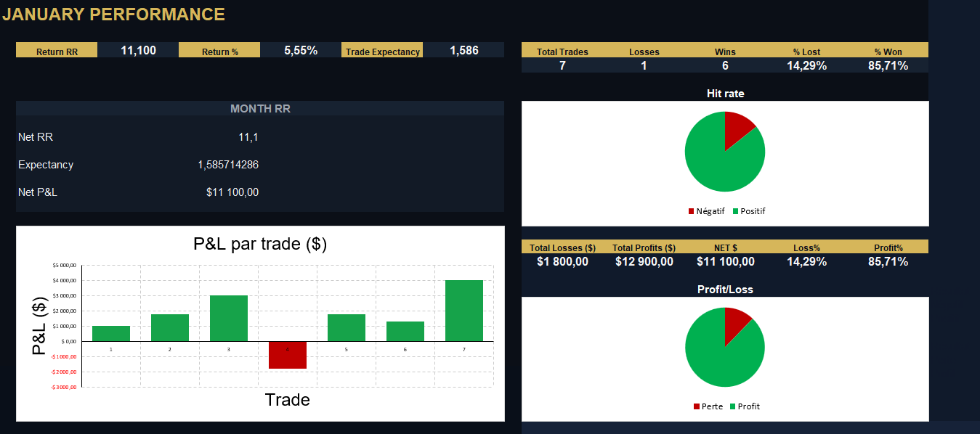Select 14,29% under Loss%

[806, 261]
